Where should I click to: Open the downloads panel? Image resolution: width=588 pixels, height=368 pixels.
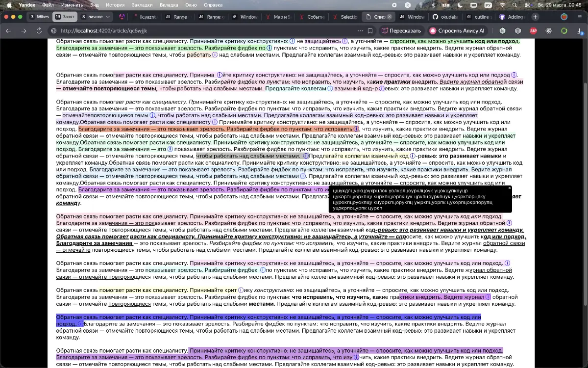click(579, 30)
